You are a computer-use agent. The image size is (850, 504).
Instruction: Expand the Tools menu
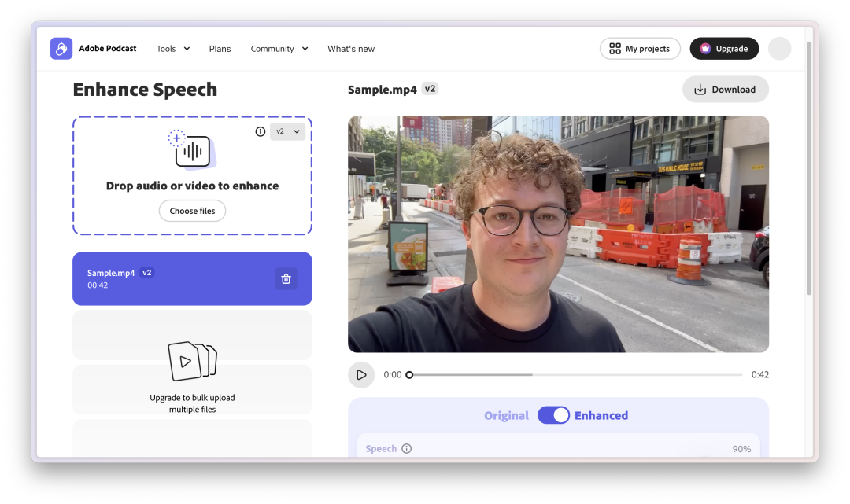[x=173, y=49]
